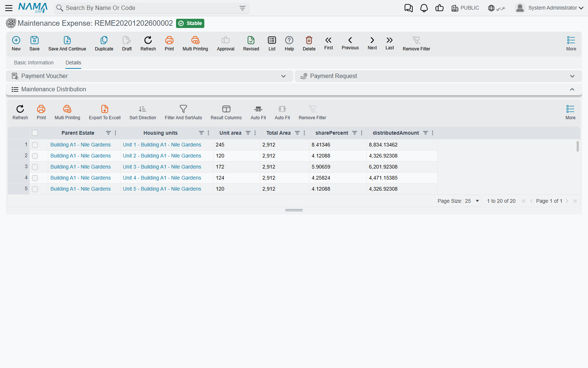Collapse the Maintenance Distribution section
This screenshot has width=588, height=368.
coord(572,89)
